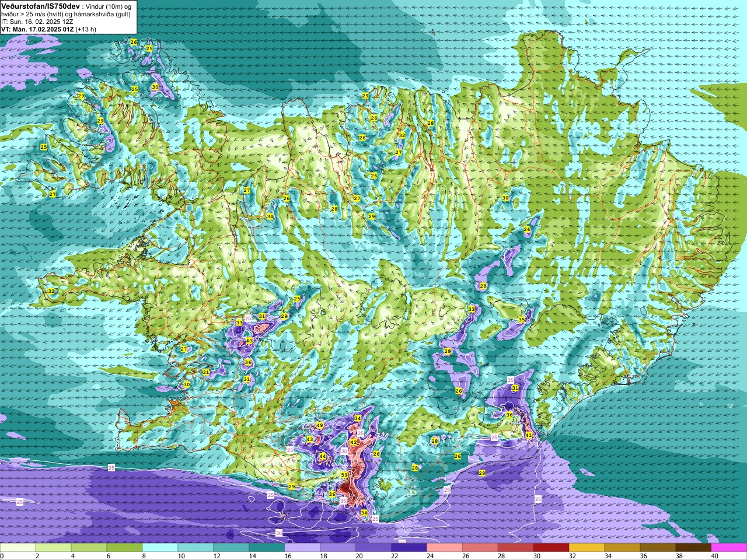747x560 pixels.
Task: Click the lavender 16–18 m/s legend swatch
Action: click(x=303, y=548)
